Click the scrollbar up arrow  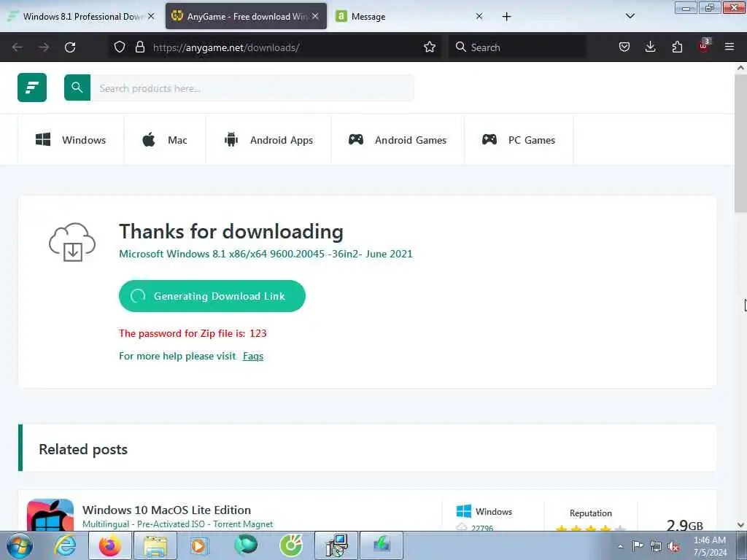pos(740,68)
